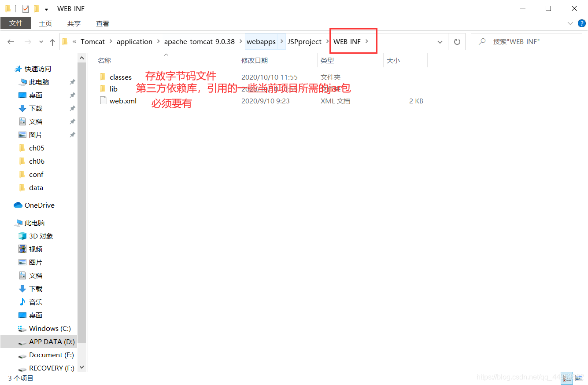Select the 此电脑 tree root node
This screenshot has width=588, height=385.
34,223
